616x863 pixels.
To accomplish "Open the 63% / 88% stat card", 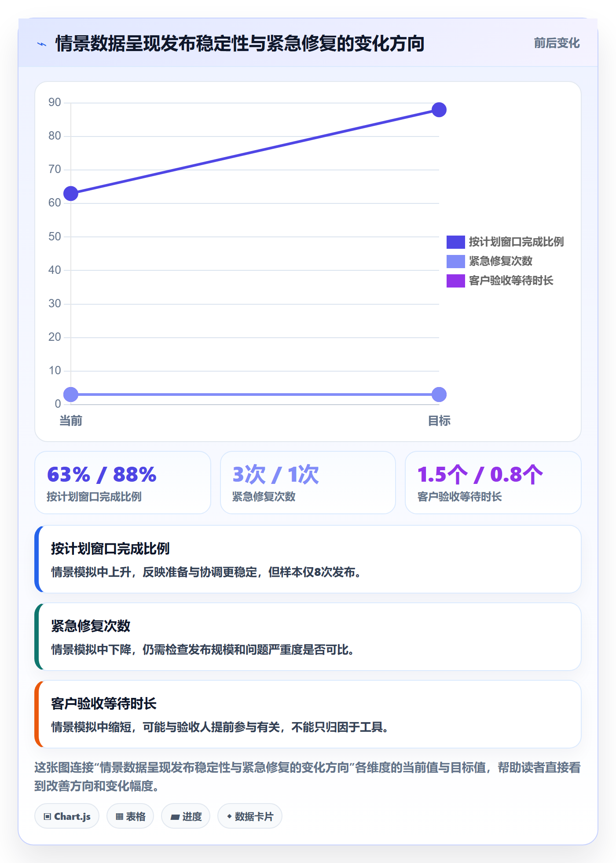I will [x=123, y=483].
